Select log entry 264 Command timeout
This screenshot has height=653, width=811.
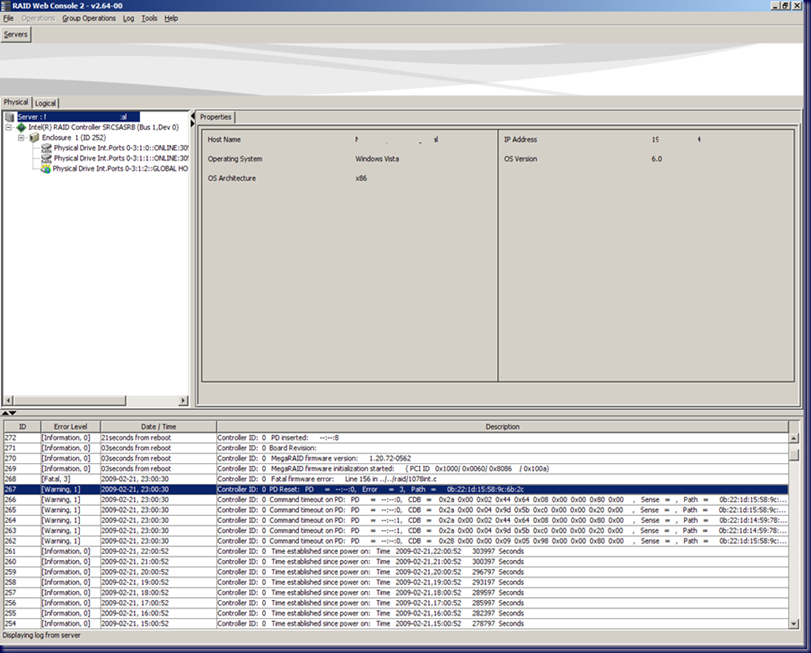pyautogui.click(x=396, y=520)
